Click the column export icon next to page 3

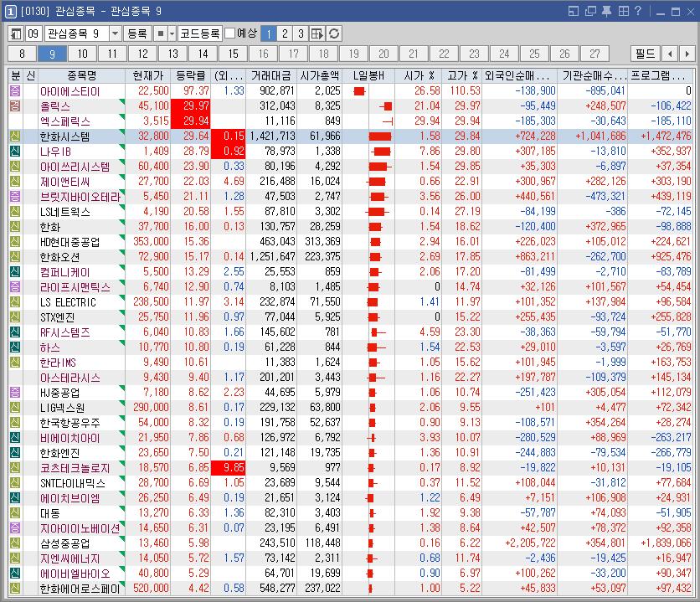[317, 33]
